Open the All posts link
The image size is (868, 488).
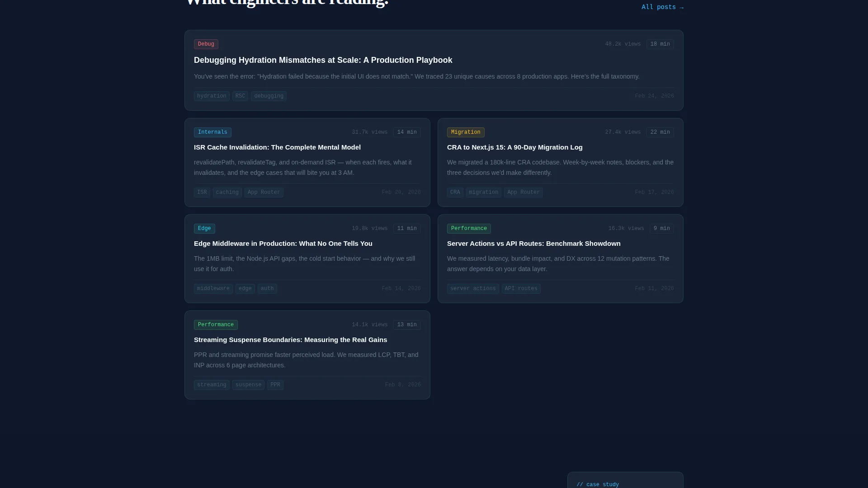pos(662,7)
